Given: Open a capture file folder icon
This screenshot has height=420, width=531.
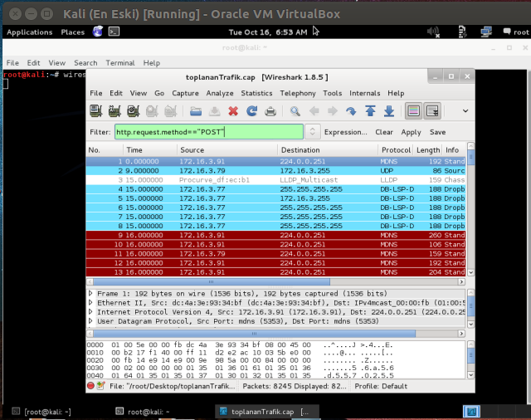Looking at the screenshot, I should (196, 111).
